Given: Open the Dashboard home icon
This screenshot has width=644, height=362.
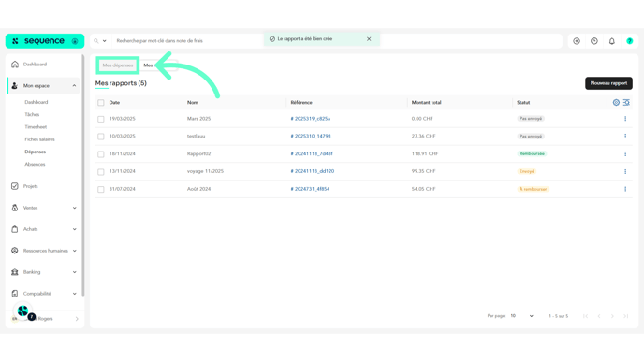Looking at the screenshot, I should pos(15,65).
